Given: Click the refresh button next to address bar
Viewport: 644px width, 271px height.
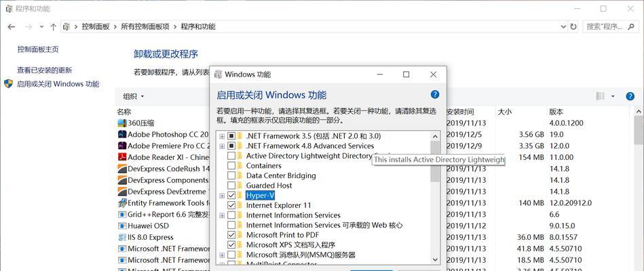Looking at the screenshot, I should (x=573, y=26).
